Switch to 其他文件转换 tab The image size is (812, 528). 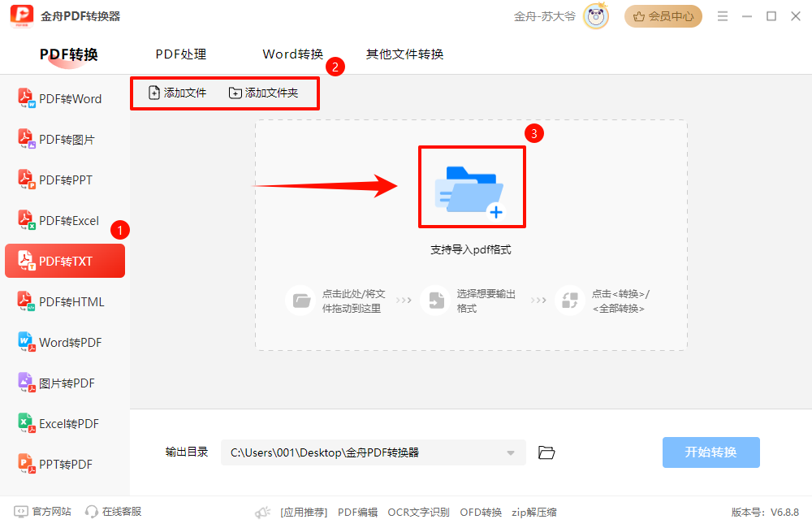pyautogui.click(x=405, y=54)
